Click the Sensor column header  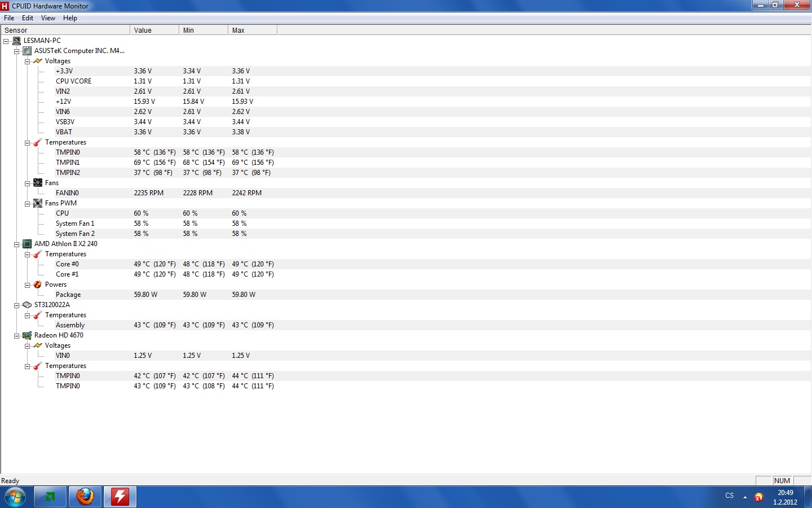pyautogui.click(x=65, y=30)
